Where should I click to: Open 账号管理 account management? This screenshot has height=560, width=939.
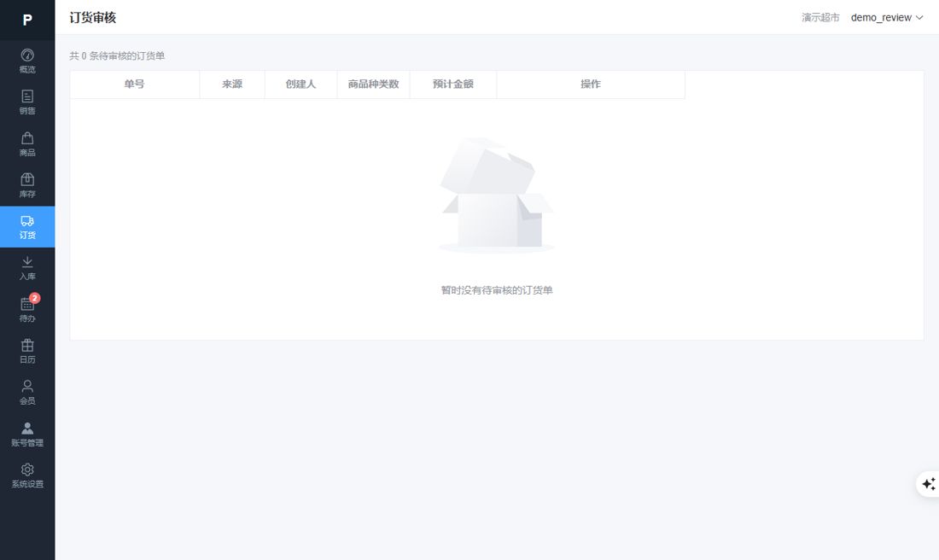[x=27, y=435]
